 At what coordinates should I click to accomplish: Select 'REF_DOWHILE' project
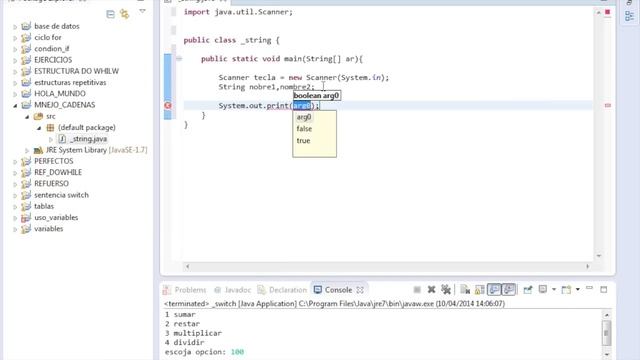pyautogui.click(x=58, y=172)
